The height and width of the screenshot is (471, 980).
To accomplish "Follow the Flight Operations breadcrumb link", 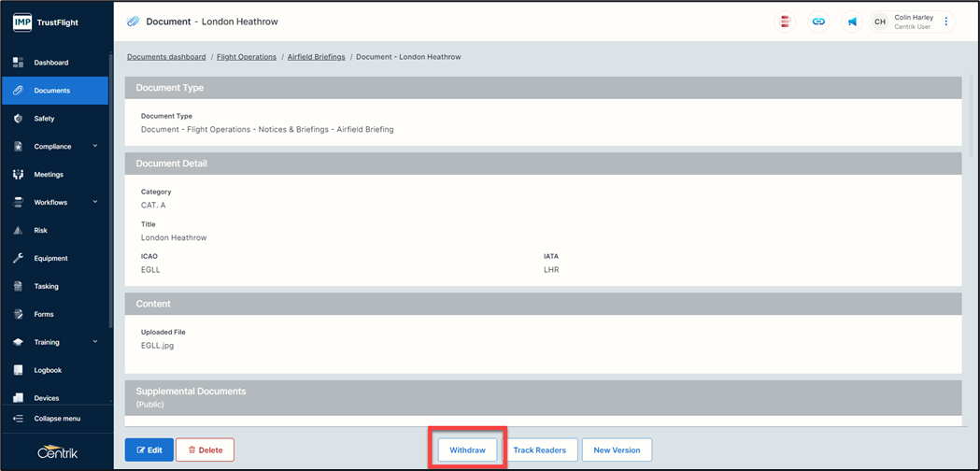I will (x=247, y=57).
